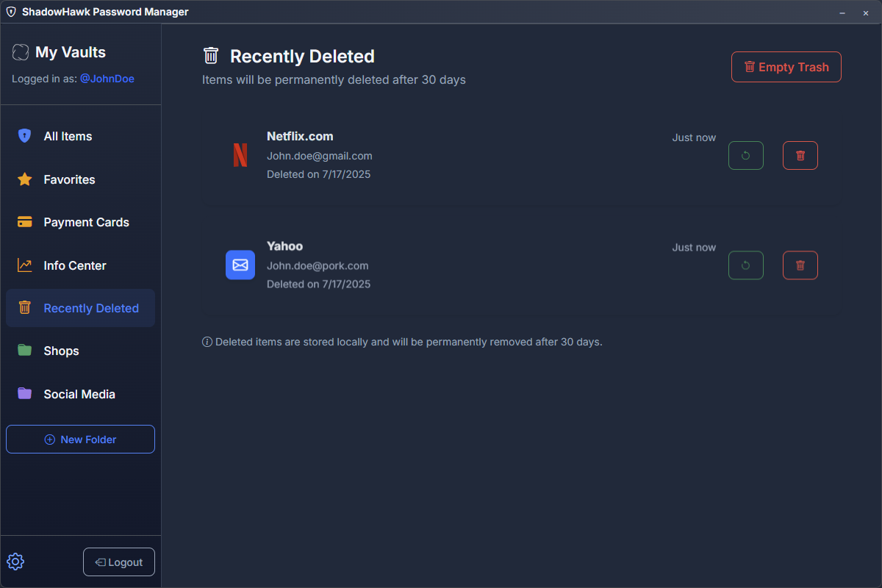Click the @JohnDoe username link
The height and width of the screenshot is (588, 882).
[107, 79]
